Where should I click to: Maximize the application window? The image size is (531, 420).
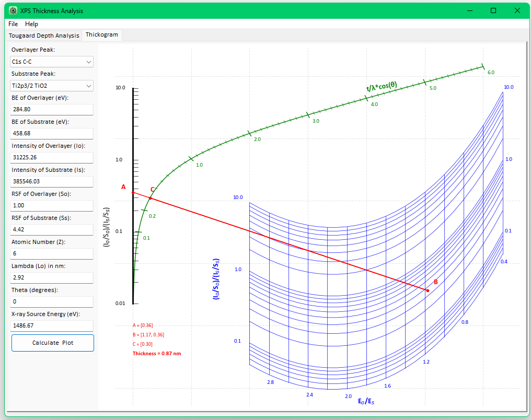(493, 10)
